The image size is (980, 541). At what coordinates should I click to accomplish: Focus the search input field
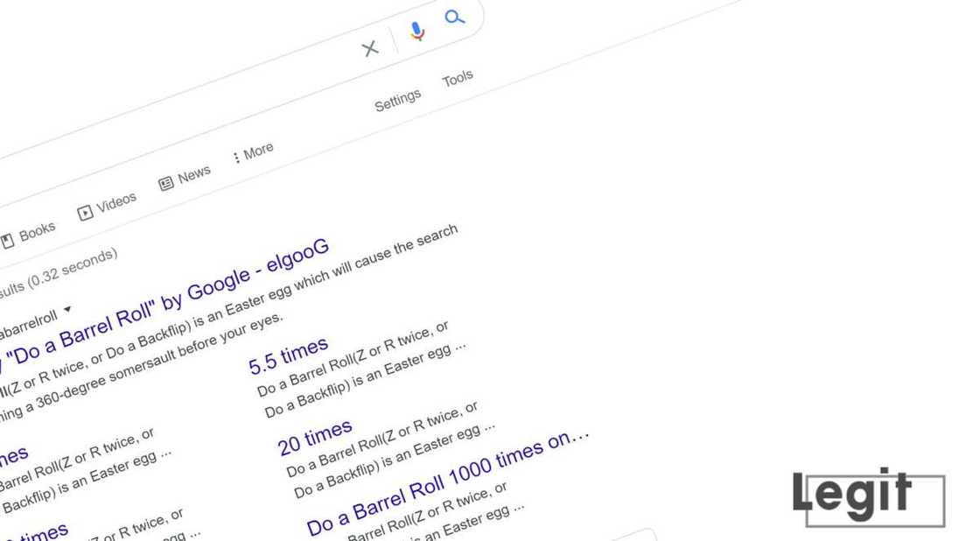click(x=175, y=96)
